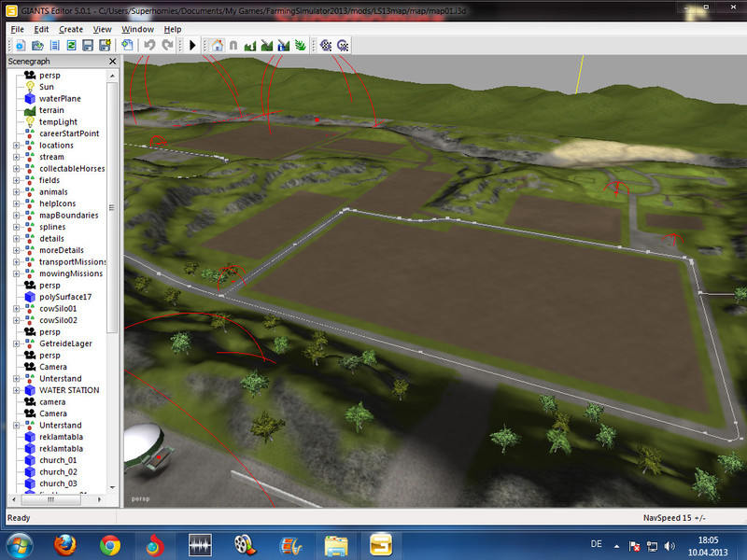
Task: Click Scenegraph horizontal scrollbar right arrow
Action: (x=99, y=499)
